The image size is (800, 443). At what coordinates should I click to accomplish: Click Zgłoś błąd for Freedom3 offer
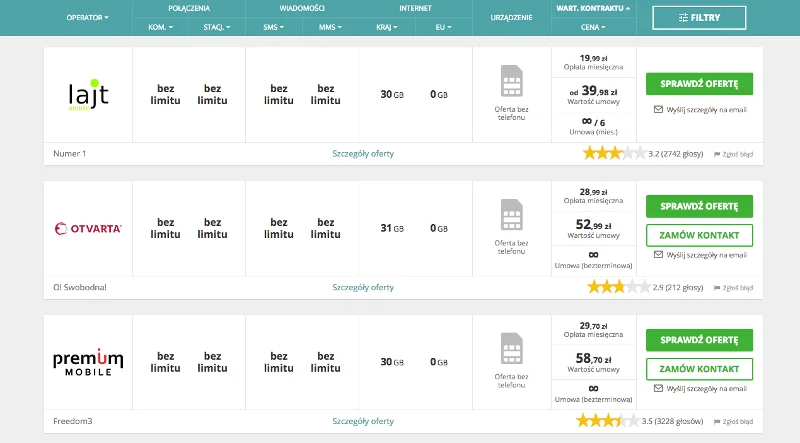point(738,422)
